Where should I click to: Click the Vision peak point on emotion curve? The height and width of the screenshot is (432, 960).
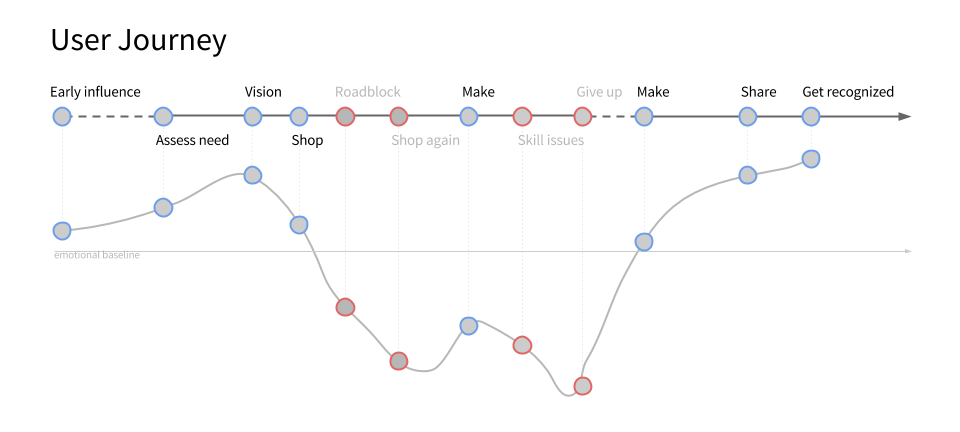(253, 176)
